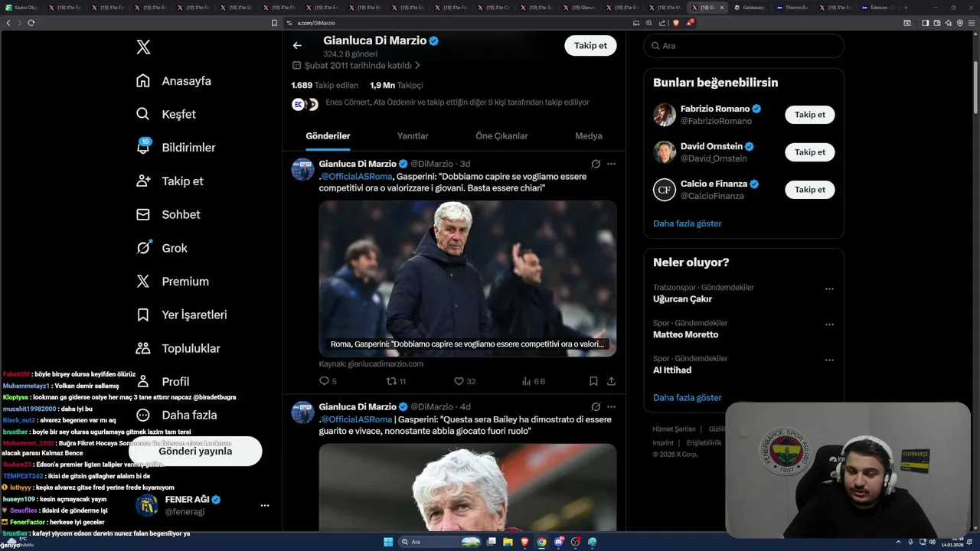The height and width of the screenshot is (551, 980).
Task: Click Grok icon on Gasperini Dobbiamo post
Action: coord(596,164)
